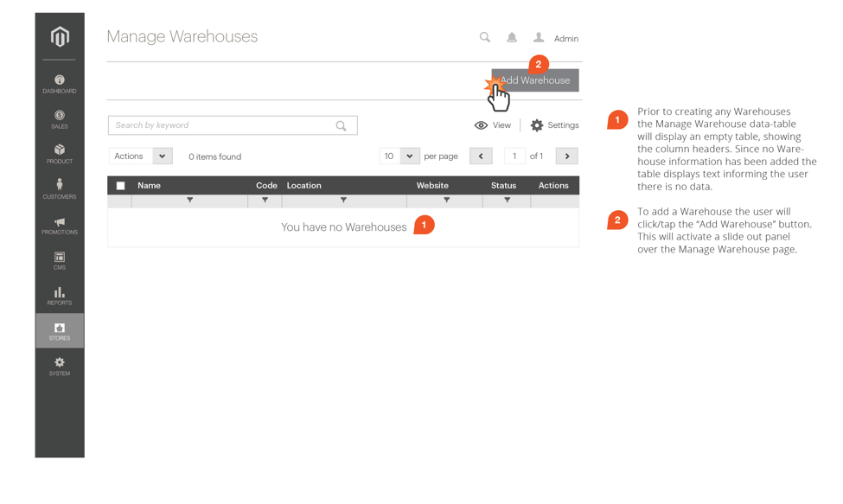This screenshot has width=843, height=504.
Task: Open the per page count dropdown
Action: coord(409,156)
